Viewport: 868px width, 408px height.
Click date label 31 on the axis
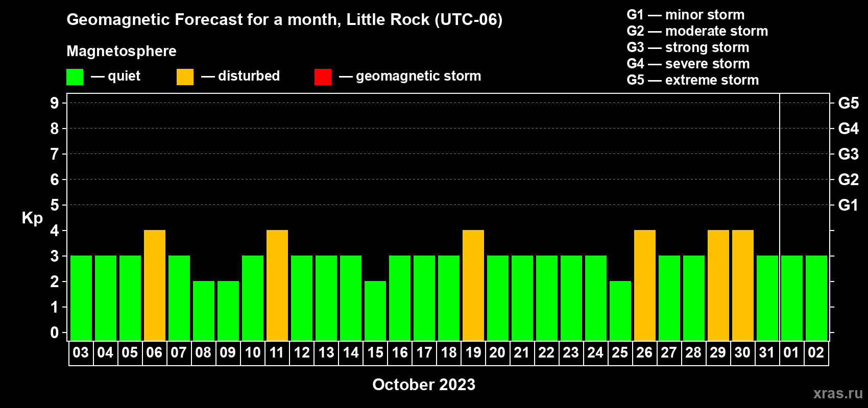click(x=767, y=352)
